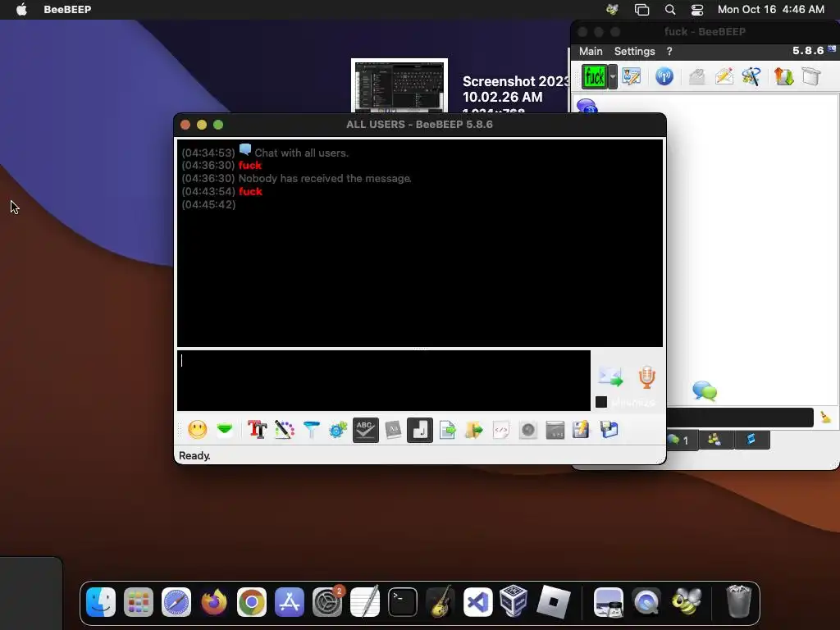The height and width of the screenshot is (630, 840).
Task: Click the 'Ready.' status bar text
Action: pos(194,455)
